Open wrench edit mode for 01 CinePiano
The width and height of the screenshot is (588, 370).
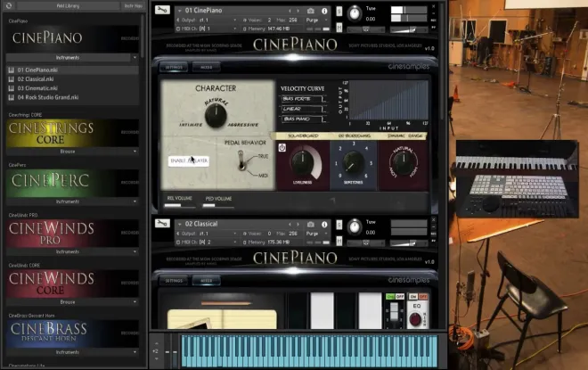tap(162, 10)
